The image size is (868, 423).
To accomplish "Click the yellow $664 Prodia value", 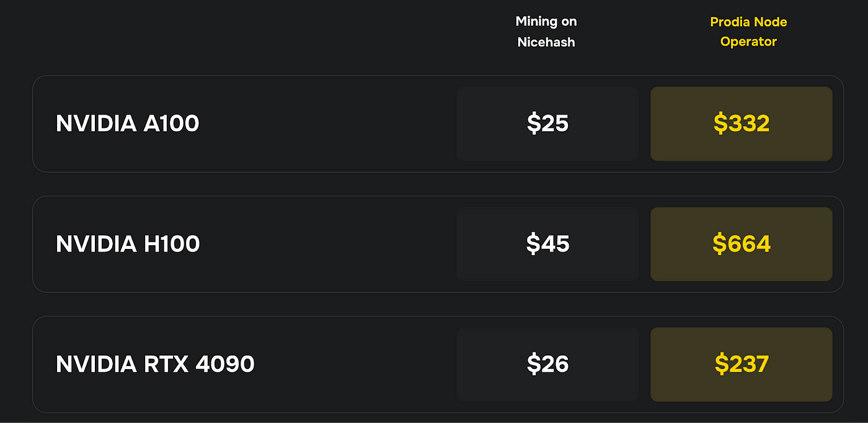I will coord(742,244).
